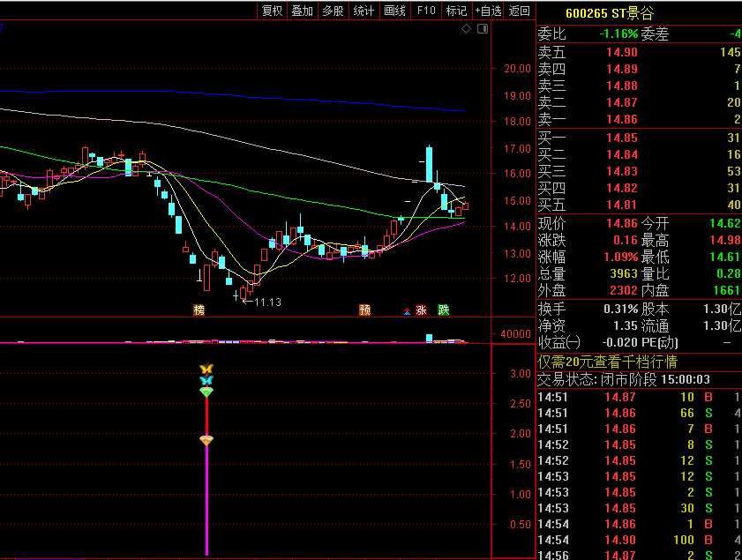Click the 3.00 indicator axis label
The image size is (742, 560).
pos(521,374)
